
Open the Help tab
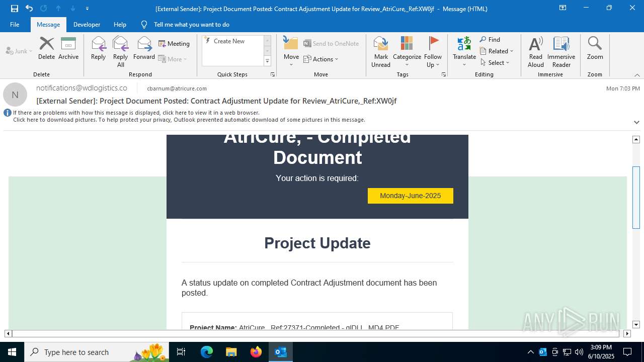point(120,25)
